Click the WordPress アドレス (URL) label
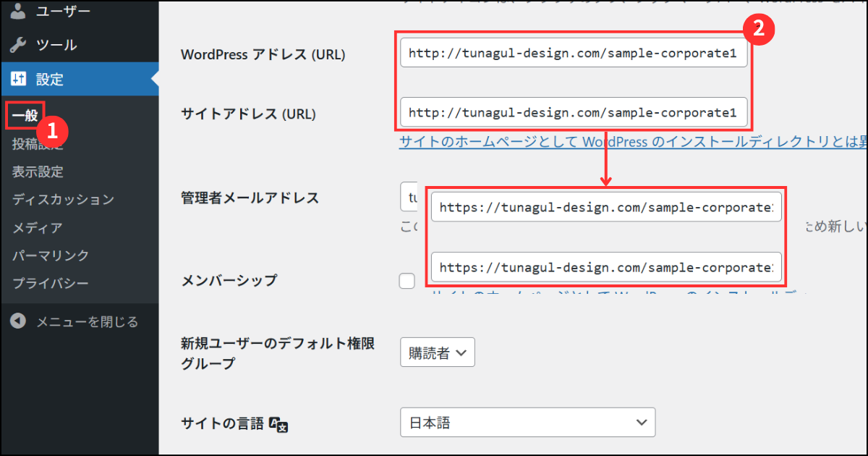 point(263,54)
